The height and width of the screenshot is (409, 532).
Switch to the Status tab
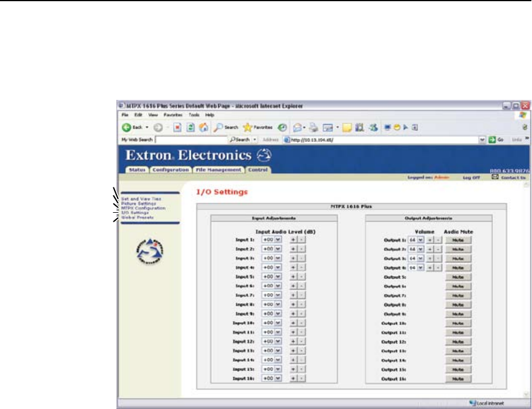point(137,170)
